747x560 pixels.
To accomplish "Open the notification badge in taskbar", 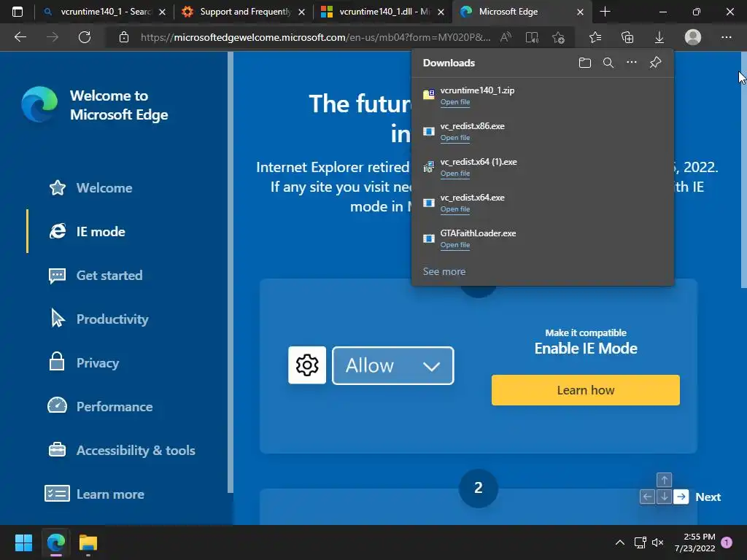I will click(x=727, y=542).
